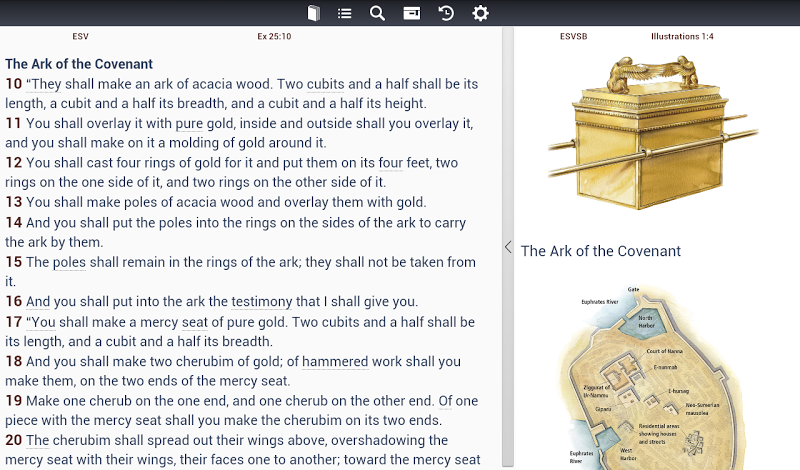The width and height of the screenshot is (800, 470).
Task: Select the ESVSB resource label
Action: tap(573, 36)
